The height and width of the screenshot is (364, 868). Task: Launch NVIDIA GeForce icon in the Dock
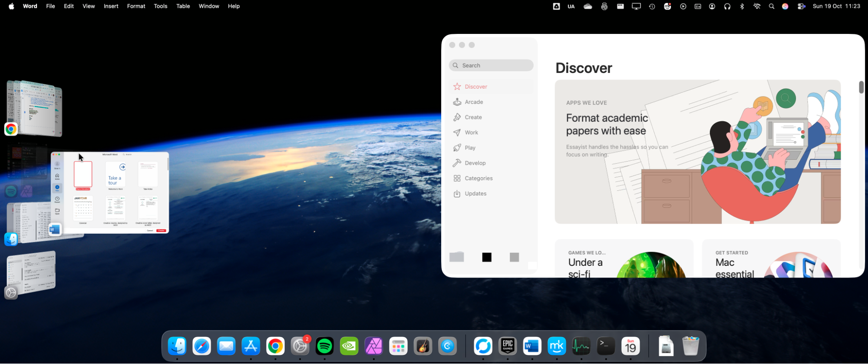pos(349,346)
